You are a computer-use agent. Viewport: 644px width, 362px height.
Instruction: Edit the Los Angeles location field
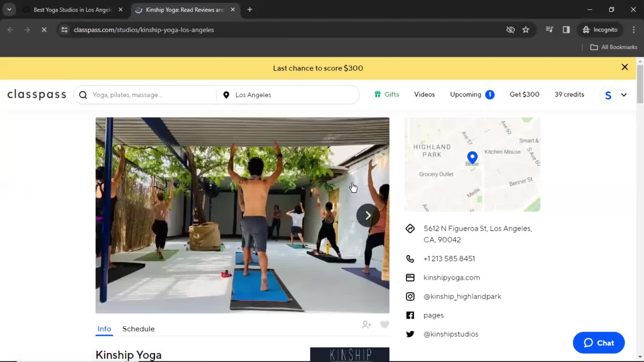(295, 95)
